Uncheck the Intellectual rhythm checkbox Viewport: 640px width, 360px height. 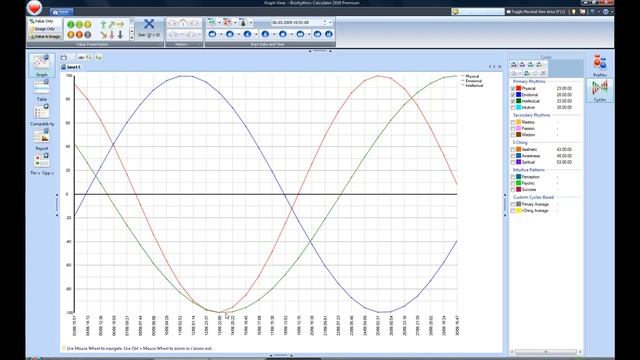pos(513,101)
